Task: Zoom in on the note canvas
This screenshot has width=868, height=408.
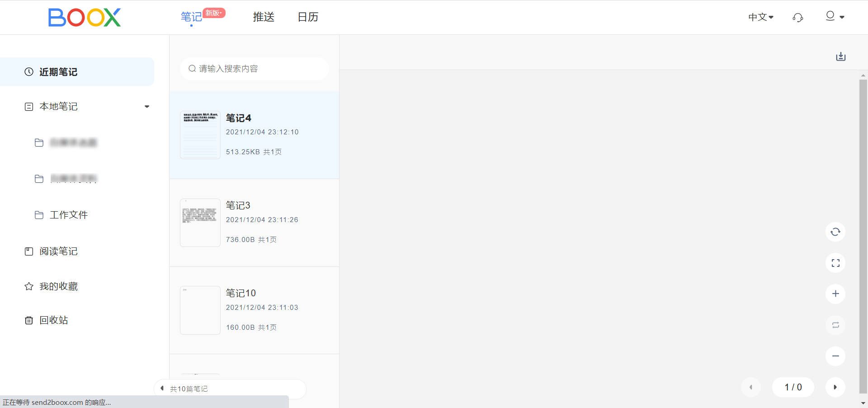Action: pyautogui.click(x=835, y=294)
